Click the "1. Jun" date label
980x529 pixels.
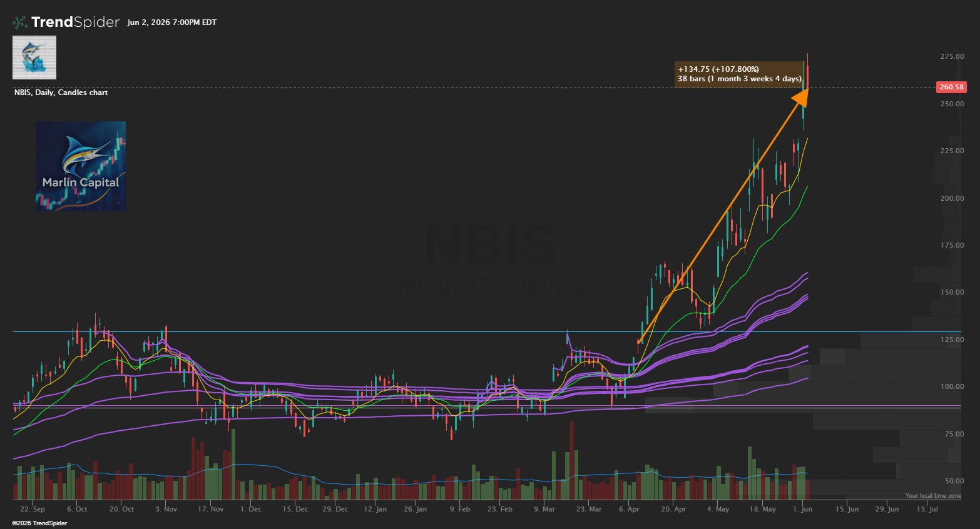click(x=802, y=509)
